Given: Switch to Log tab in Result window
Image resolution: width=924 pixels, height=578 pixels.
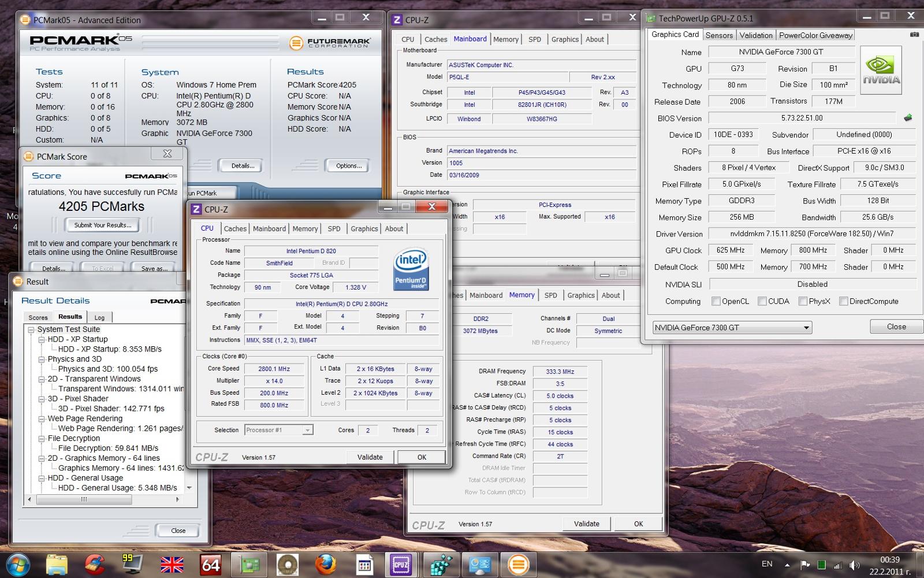Looking at the screenshot, I should click(x=100, y=317).
